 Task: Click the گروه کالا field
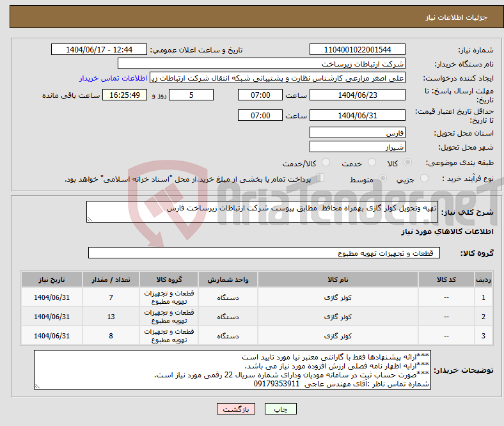click(x=263, y=253)
